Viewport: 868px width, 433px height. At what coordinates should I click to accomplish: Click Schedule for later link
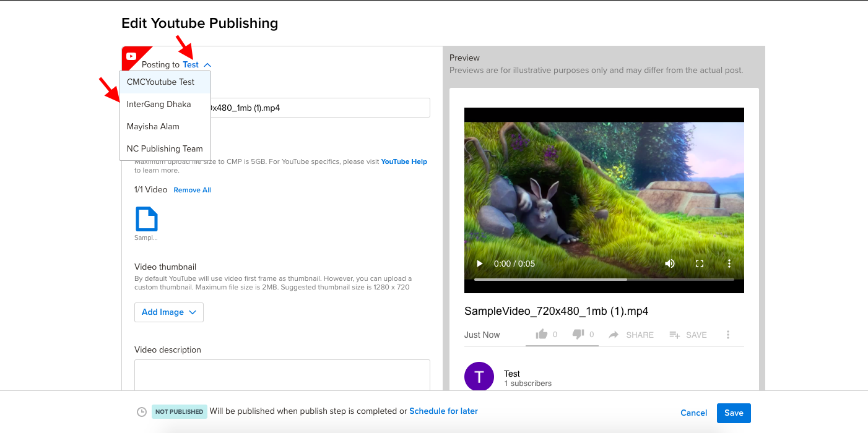click(x=443, y=411)
